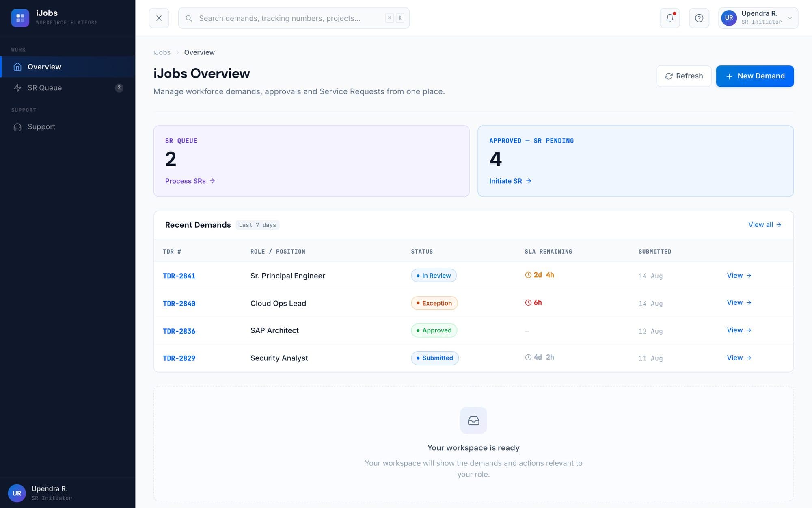Click Upendra R. name in sidebar footer
Viewport: 812px width, 508px height.
point(50,488)
